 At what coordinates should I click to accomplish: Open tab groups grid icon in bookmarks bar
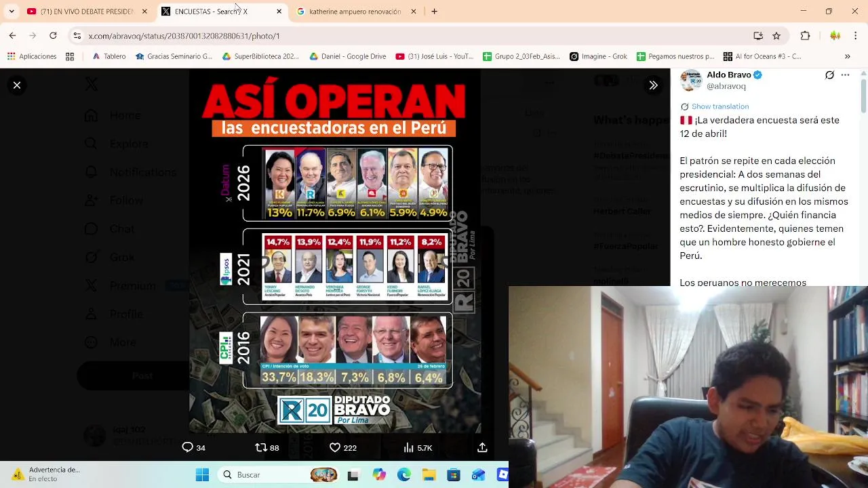point(70,56)
